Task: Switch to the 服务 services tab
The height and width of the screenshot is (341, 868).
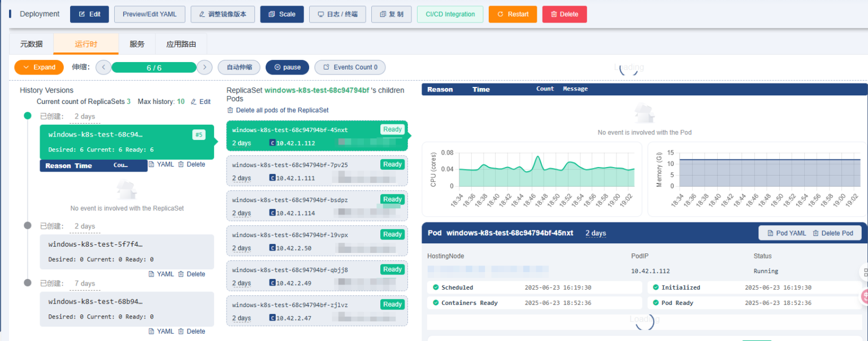Action: click(x=136, y=43)
